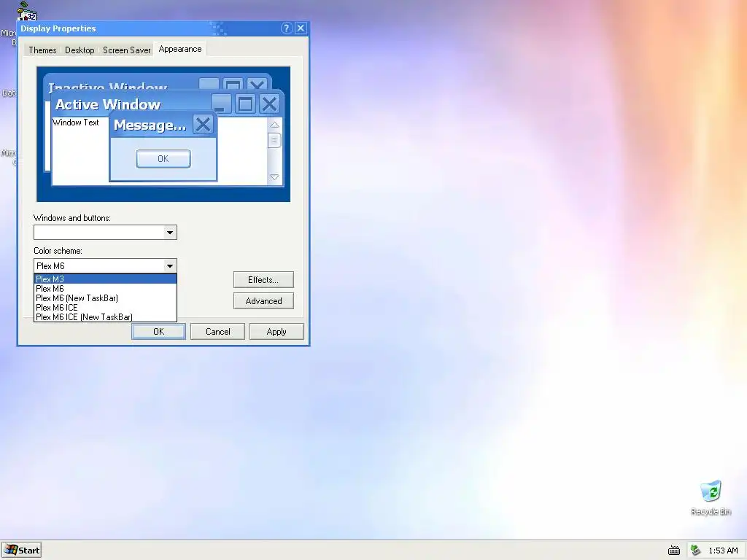This screenshot has height=560, width=747.
Task: Click the Active Window preview minimize icon
Action: pos(221,104)
